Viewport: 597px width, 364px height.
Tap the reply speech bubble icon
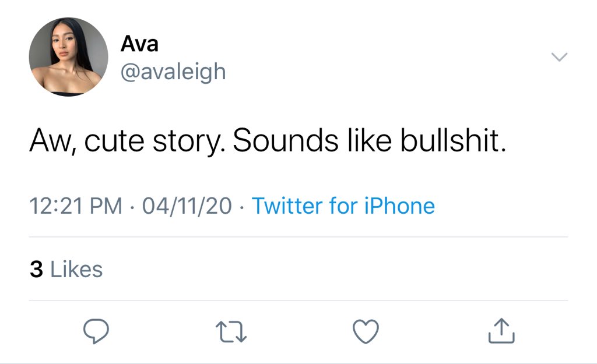click(96, 331)
